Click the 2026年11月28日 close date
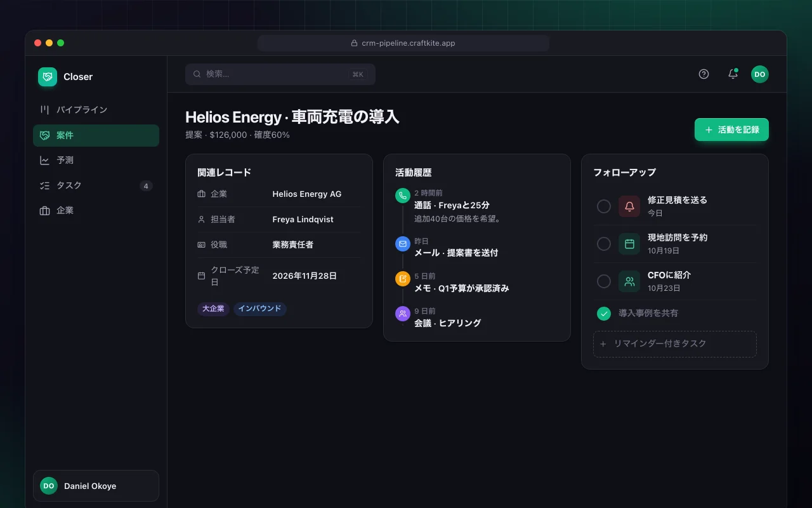Viewport: 812px width, 508px height. (304, 276)
